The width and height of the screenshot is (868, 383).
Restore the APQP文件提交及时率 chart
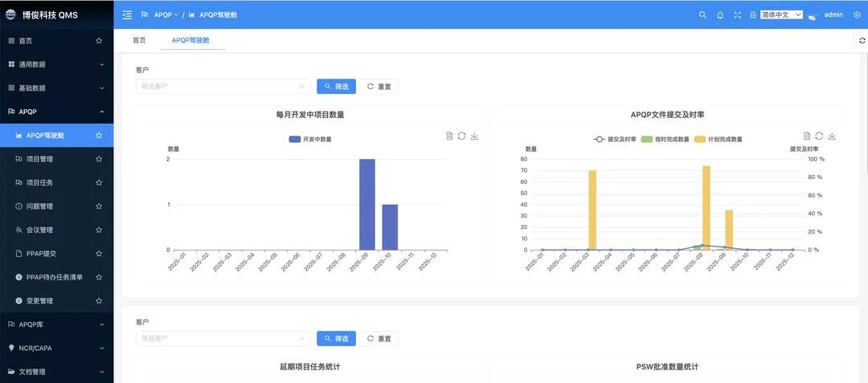[x=819, y=136]
